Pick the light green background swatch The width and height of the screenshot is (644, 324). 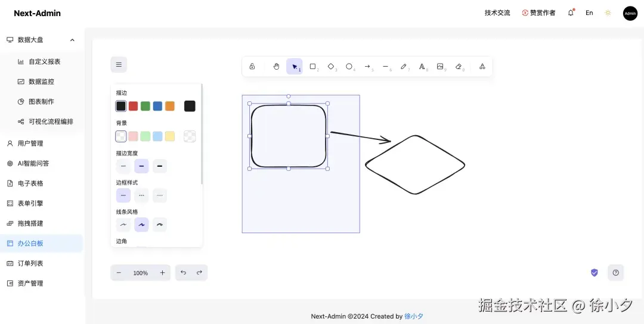(145, 136)
